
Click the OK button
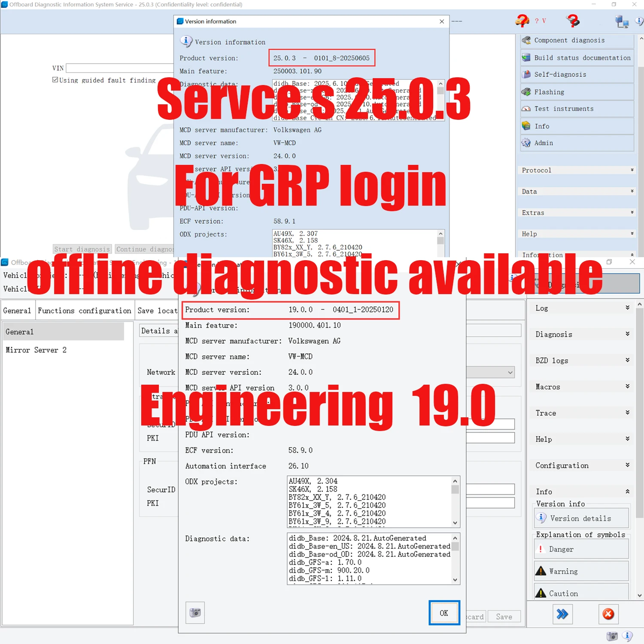point(444,613)
